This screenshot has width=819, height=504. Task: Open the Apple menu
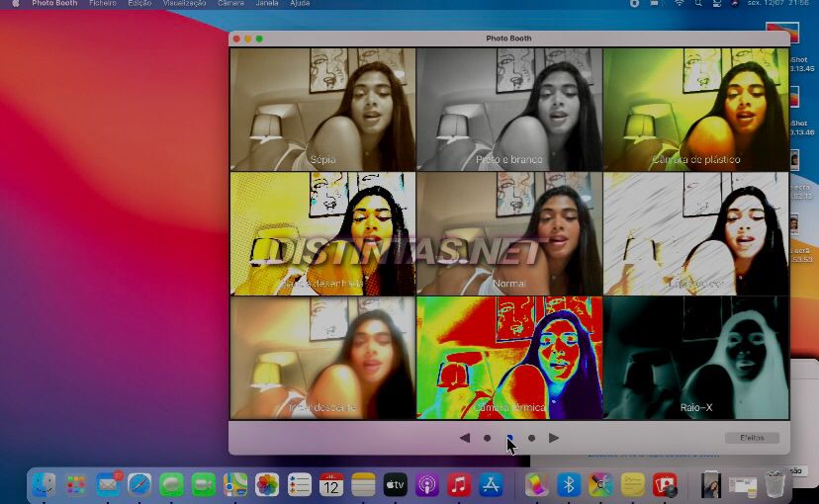16,3
